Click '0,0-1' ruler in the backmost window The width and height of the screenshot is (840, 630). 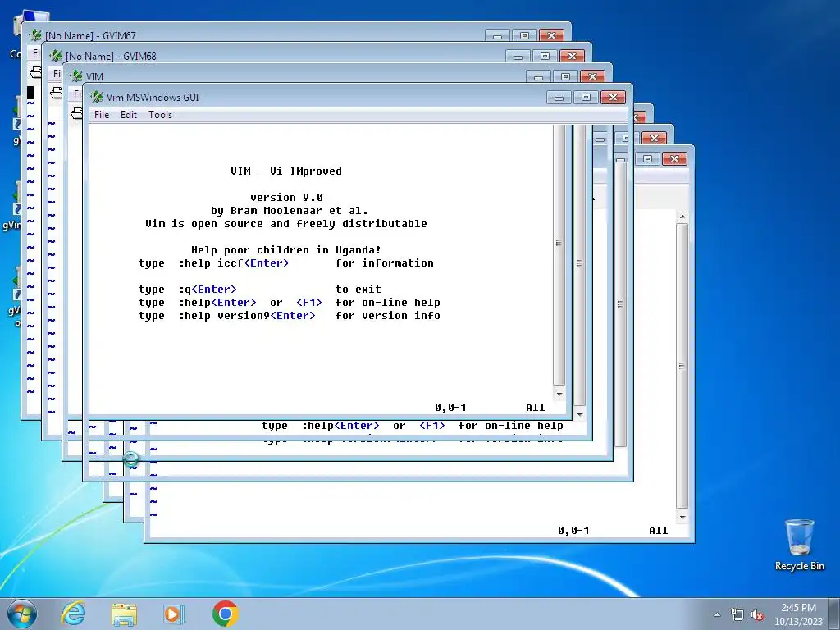pos(573,531)
